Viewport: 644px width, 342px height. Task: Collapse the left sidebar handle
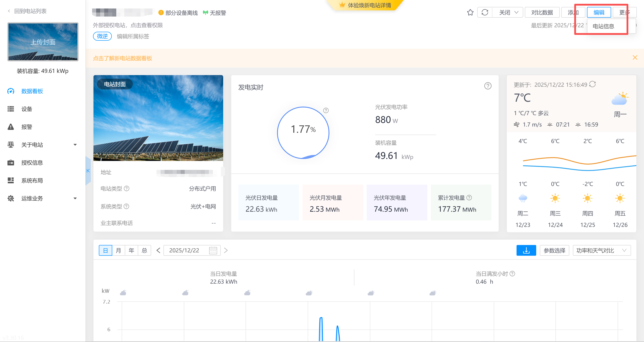click(88, 171)
